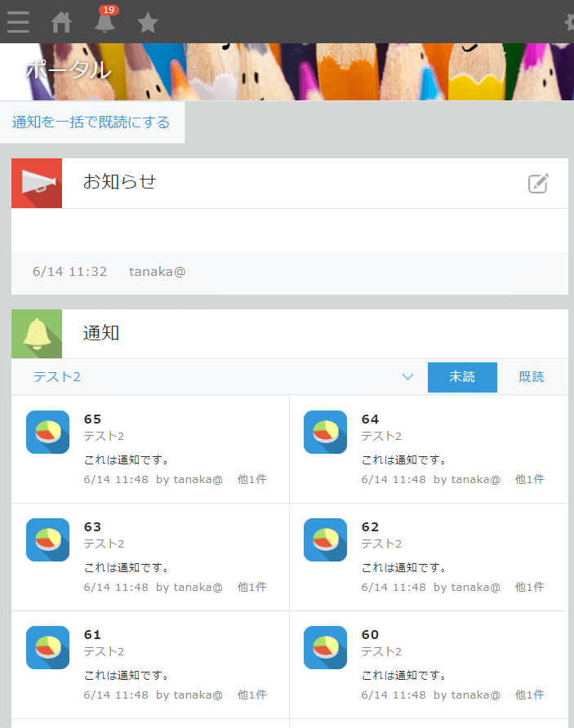This screenshot has height=728, width=574.
Task: Click tanaka@ in announcement footer
Action: (x=158, y=272)
